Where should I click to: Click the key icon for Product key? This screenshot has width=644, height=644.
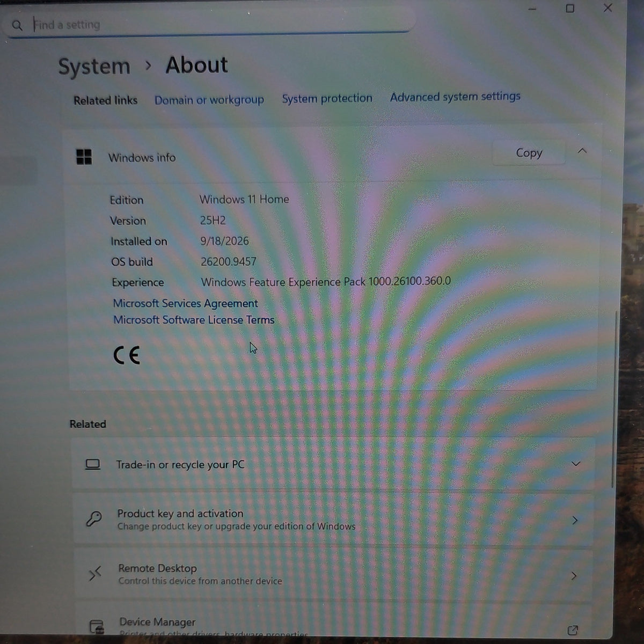(x=94, y=519)
